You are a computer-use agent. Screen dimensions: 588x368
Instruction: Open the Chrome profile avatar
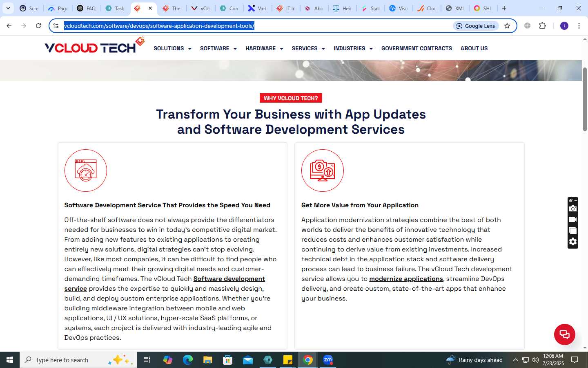[564, 26]
